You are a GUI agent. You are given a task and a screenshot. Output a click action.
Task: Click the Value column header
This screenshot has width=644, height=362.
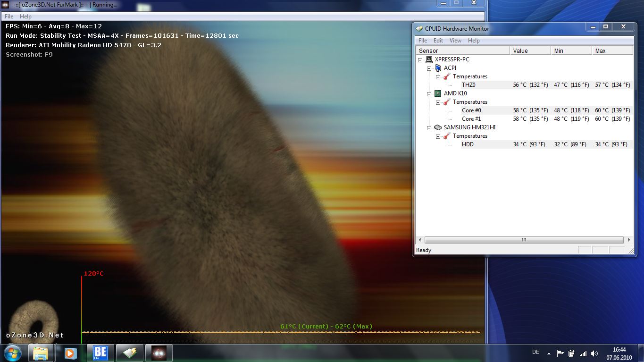530,51
